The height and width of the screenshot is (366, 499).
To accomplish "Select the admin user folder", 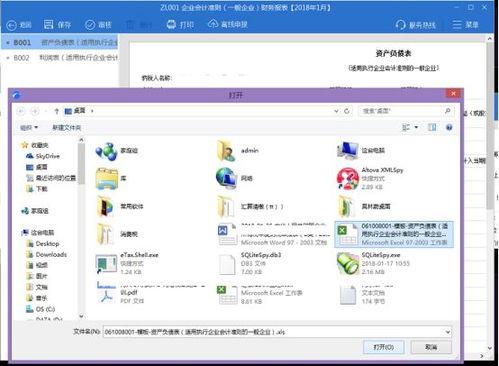I will (238, 151).
